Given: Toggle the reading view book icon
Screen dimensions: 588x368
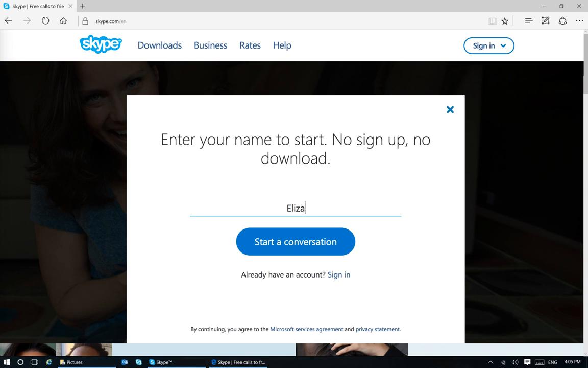Looking at the screenshot, I should pyautogui.click(x=493, y=21).
